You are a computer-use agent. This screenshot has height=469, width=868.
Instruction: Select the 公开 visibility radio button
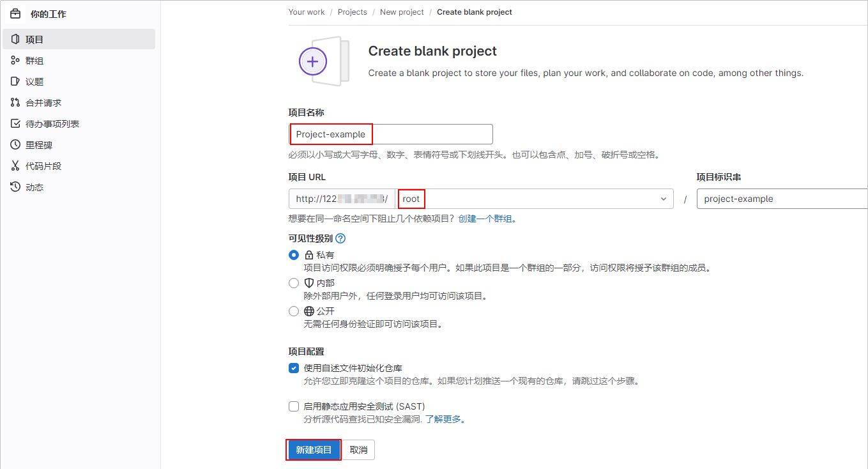click(x=294, y=311)
